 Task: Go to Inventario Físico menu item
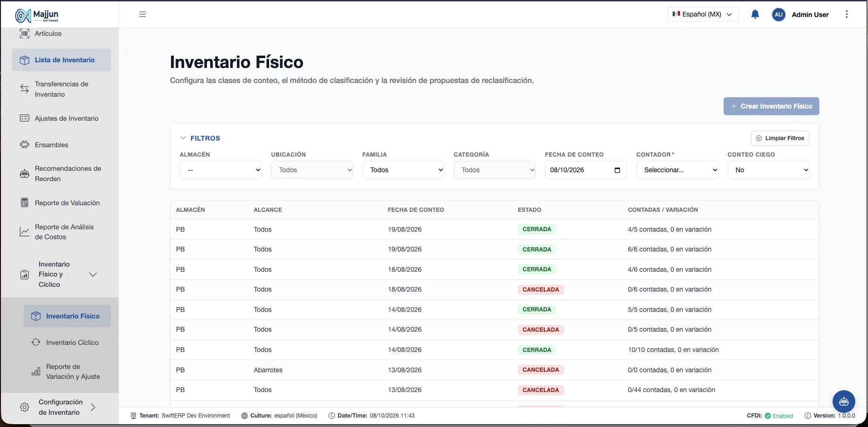(67, 316)
